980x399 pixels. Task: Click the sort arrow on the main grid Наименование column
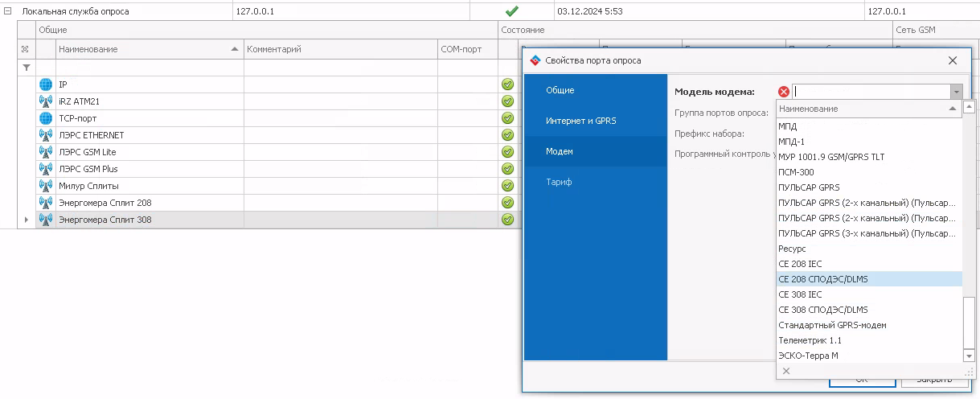[235, 49]
